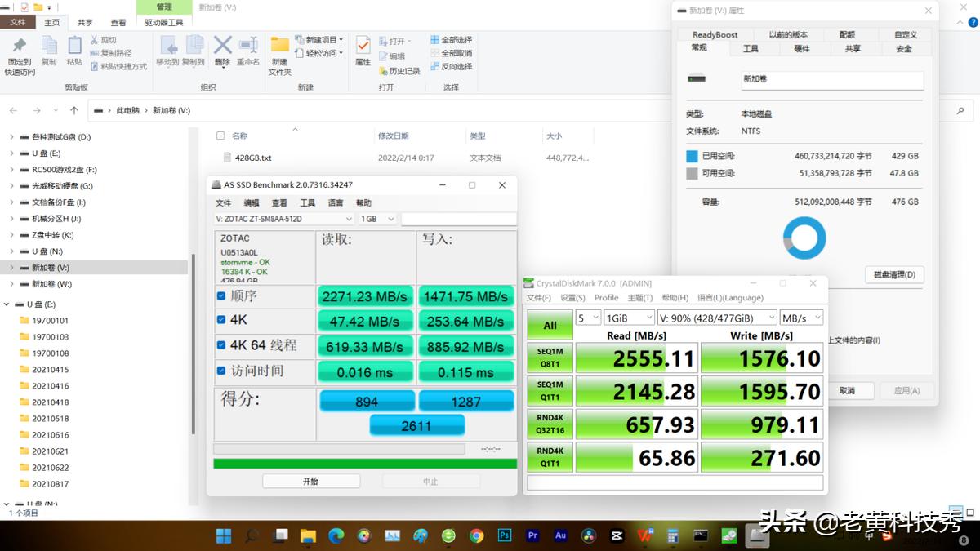This screenshot has width=980, height=551.
Task: Toggle the access time test checkbox
Action: [x=221, y=371]
